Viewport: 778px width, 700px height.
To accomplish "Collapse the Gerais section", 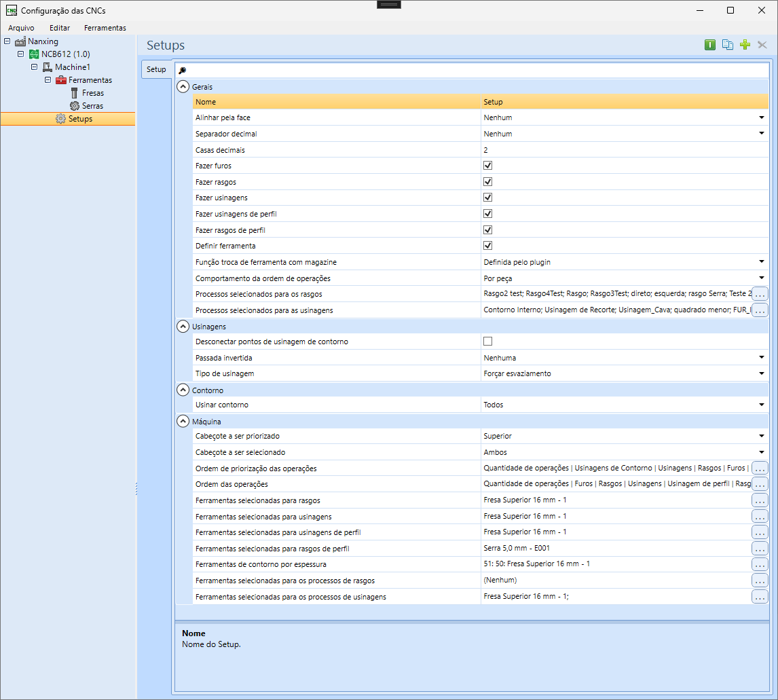I will click(x=183, y=87).
